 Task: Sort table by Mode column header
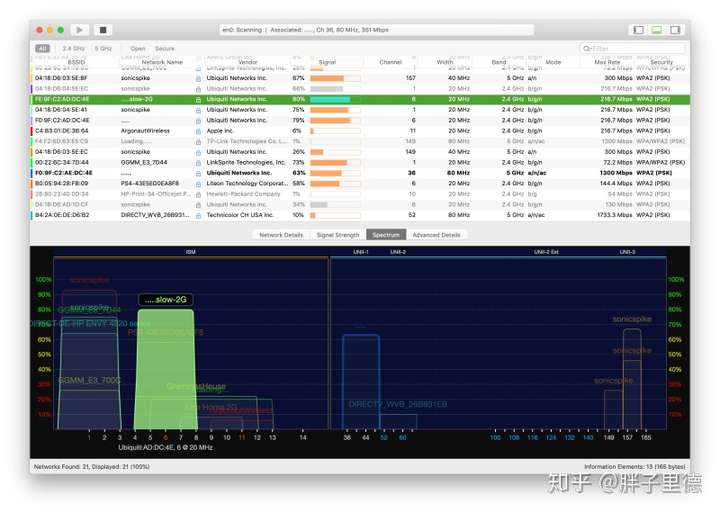click(x=553, y=62)
